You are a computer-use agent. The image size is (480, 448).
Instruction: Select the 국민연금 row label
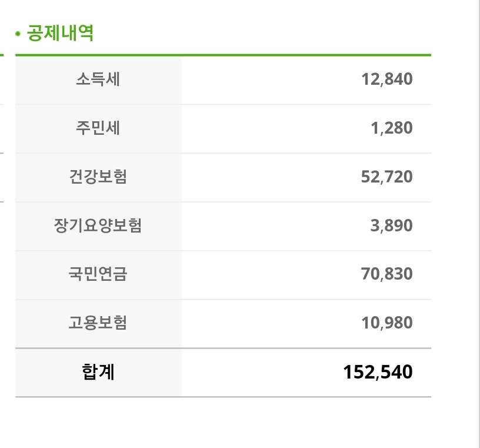pyautogui.click(x=98, y=274)
